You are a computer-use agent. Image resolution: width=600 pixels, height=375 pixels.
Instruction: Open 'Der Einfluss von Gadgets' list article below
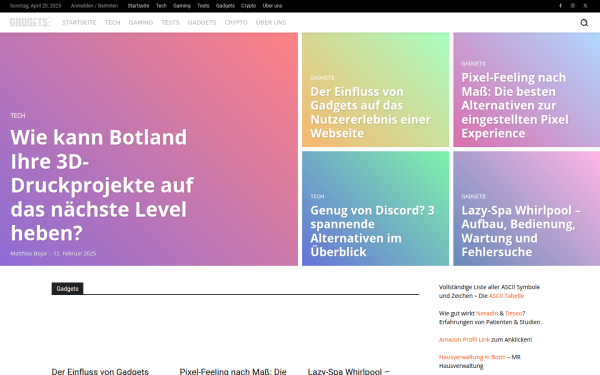click(100, 371)
